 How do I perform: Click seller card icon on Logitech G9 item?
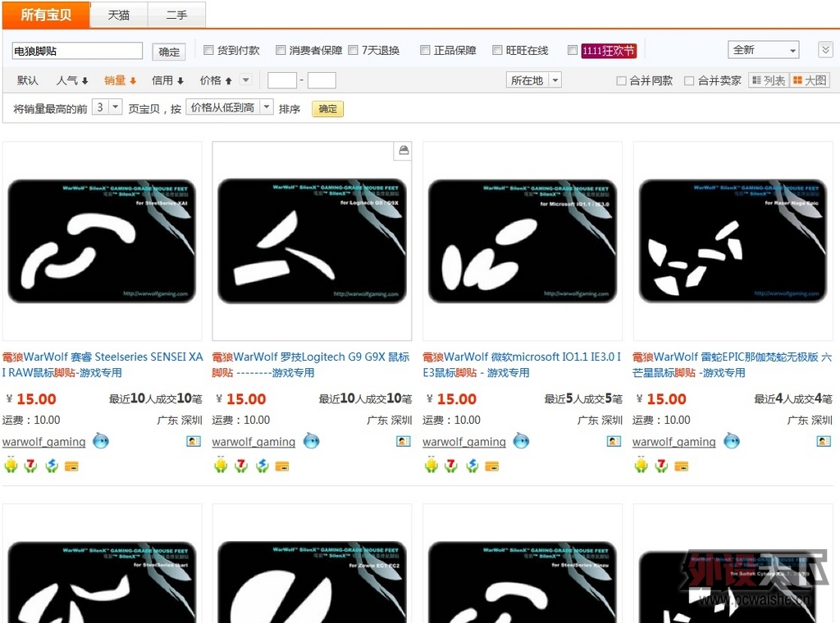404,441
